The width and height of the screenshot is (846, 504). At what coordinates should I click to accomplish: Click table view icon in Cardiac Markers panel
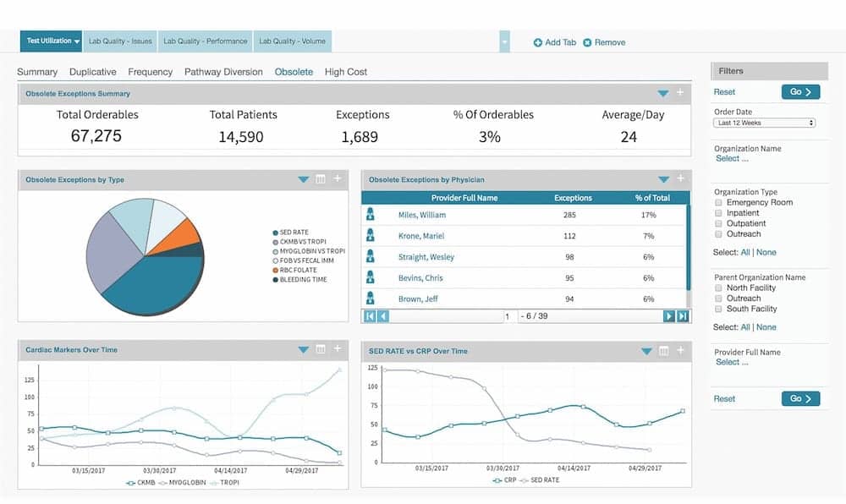coord(321,349)
